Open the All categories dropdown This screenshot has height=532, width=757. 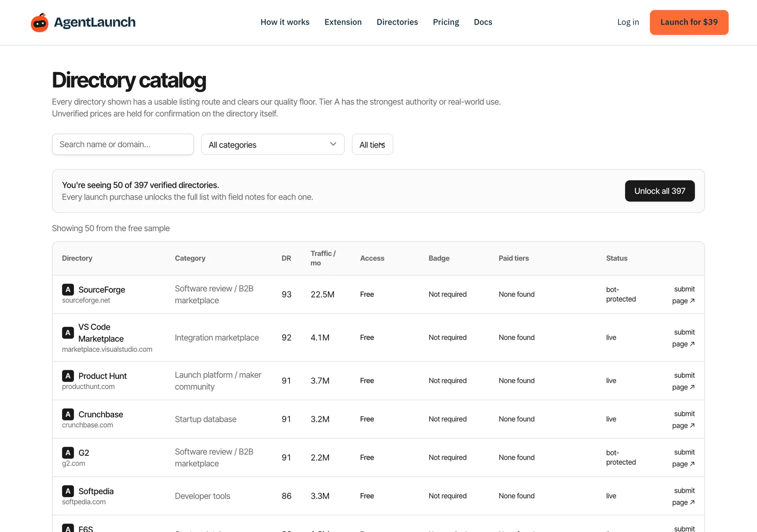(x=273, y=144)
